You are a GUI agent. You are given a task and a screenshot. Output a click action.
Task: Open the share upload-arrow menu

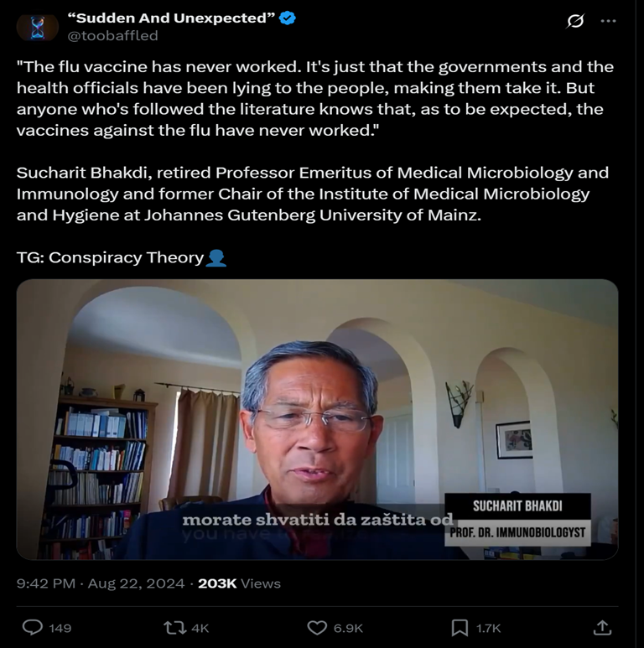click(602, 627)
